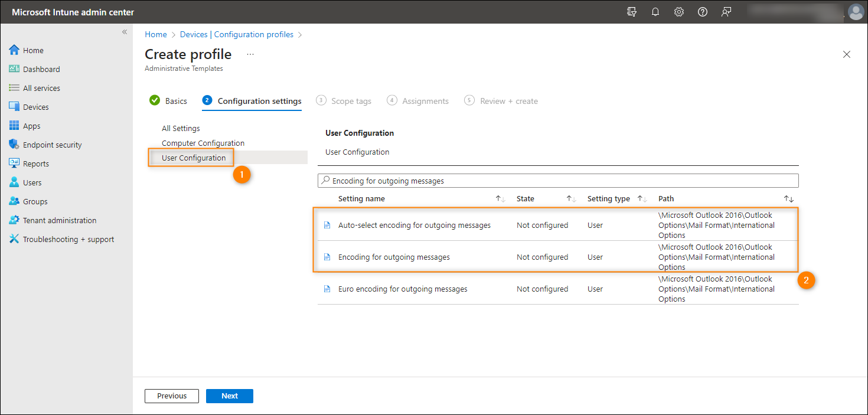The width and height of the screenshot is (868, 415).
Task: Click the Devices breadcrumb link
Action: tap(194, 34)
